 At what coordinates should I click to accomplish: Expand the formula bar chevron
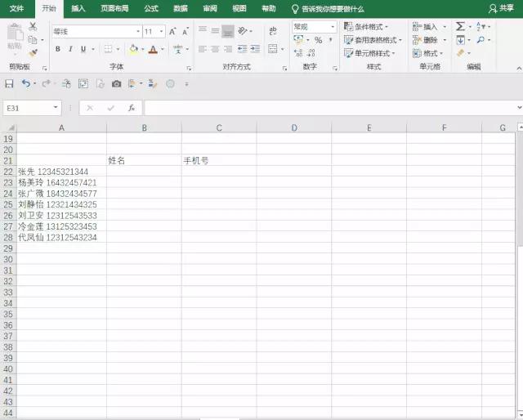(x=519, y=108)
